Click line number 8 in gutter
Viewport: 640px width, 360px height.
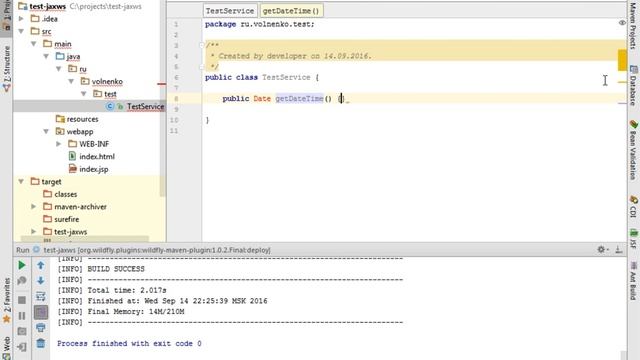[176, 99]
